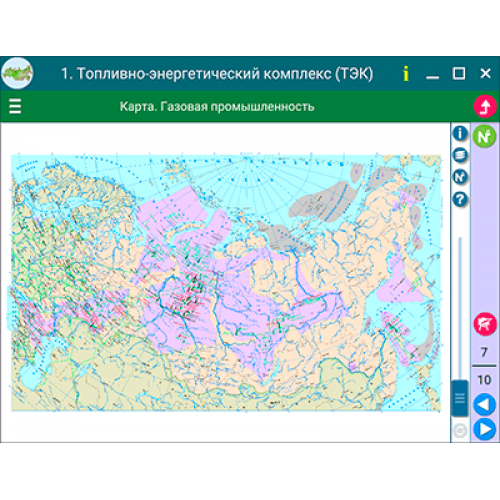Open the map layers icon
Screen dimensions: 500x500
coord(460,155)
